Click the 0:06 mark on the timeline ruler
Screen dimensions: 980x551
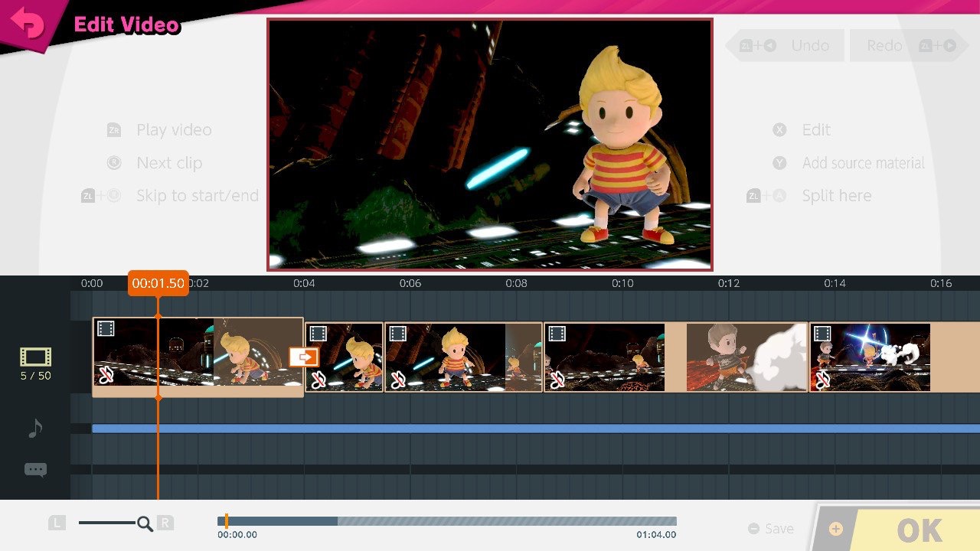coord(410,283)
